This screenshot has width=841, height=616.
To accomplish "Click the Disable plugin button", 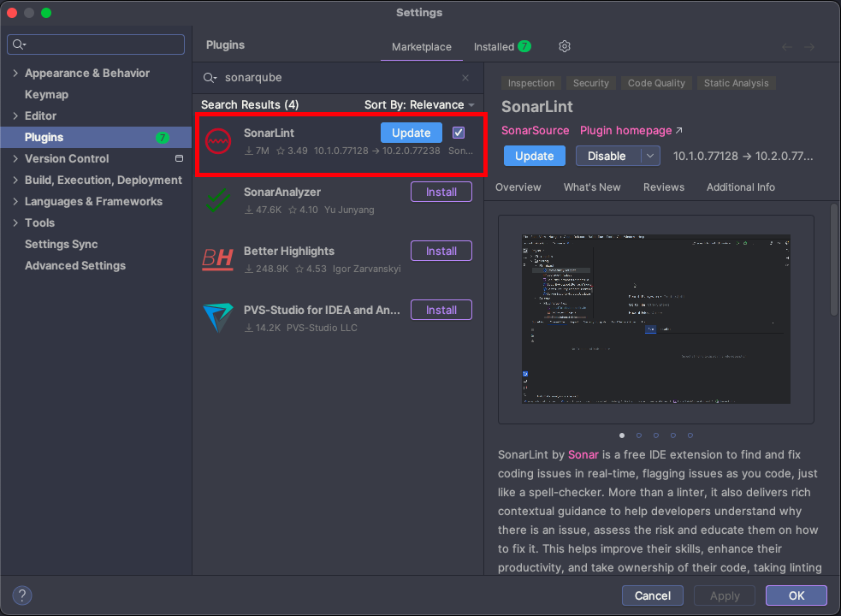I will click(607, 157).
